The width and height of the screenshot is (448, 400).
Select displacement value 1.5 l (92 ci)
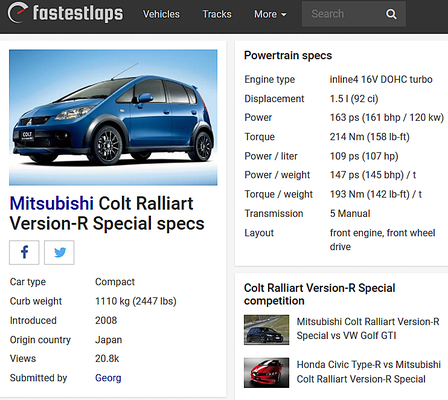[354, 99]
